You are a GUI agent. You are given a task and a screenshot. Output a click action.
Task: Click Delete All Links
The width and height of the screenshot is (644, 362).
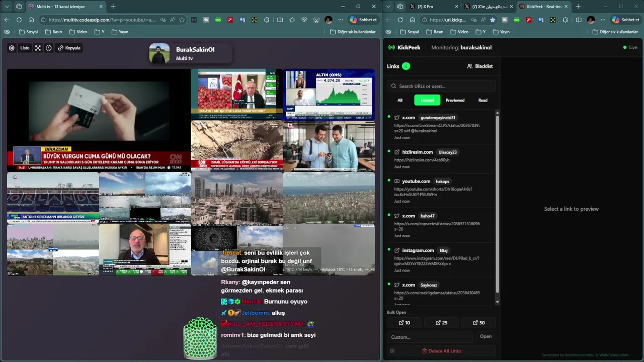pos(441,351)
